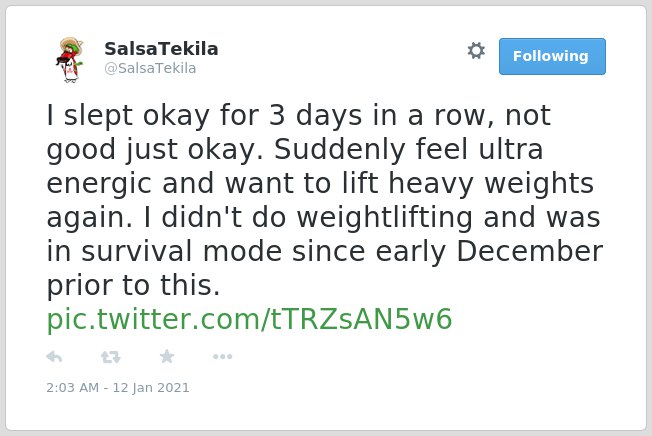Favorite the tweet with the star icon

click(167, 356)
